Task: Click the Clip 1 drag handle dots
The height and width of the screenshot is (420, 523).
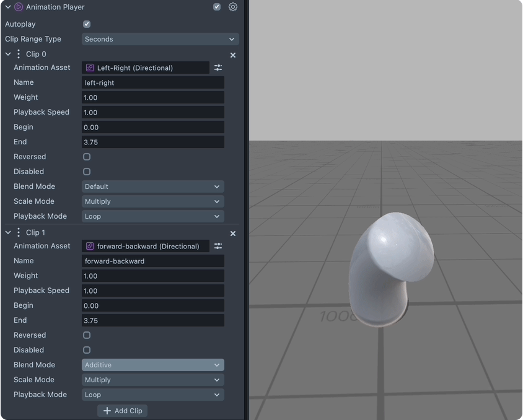Action: 19,233
